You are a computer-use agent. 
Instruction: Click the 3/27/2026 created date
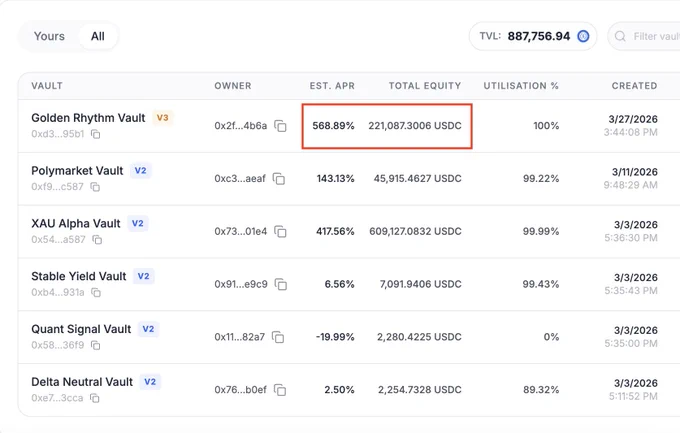click(633, 119)
